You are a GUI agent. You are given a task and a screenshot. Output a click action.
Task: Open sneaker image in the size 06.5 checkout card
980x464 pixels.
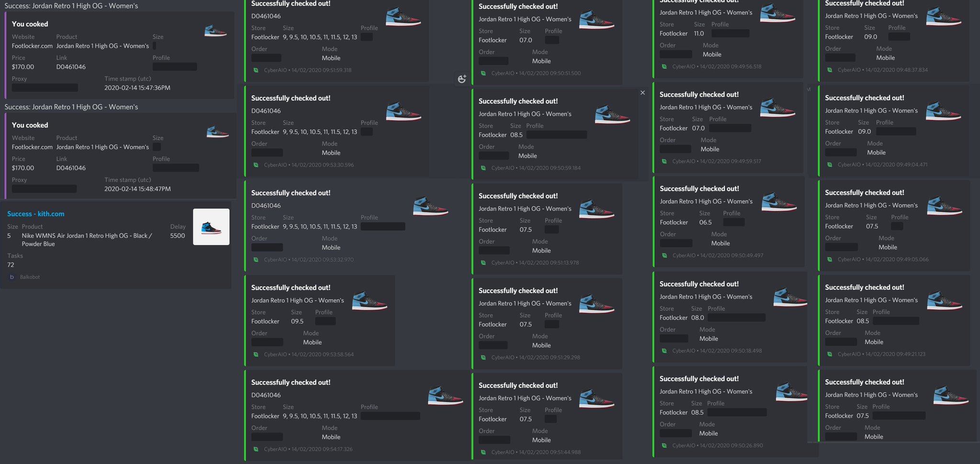coord(779,202)
